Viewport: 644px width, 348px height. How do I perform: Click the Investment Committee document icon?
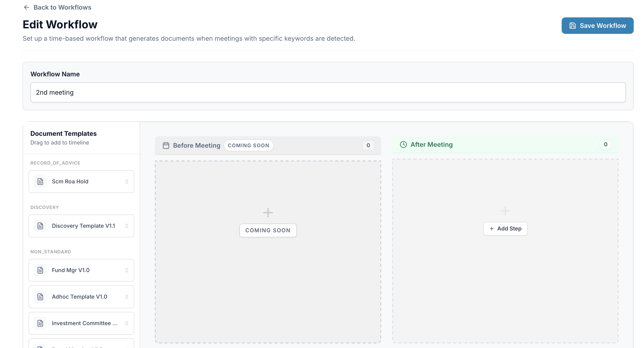[x=40, y=323]
